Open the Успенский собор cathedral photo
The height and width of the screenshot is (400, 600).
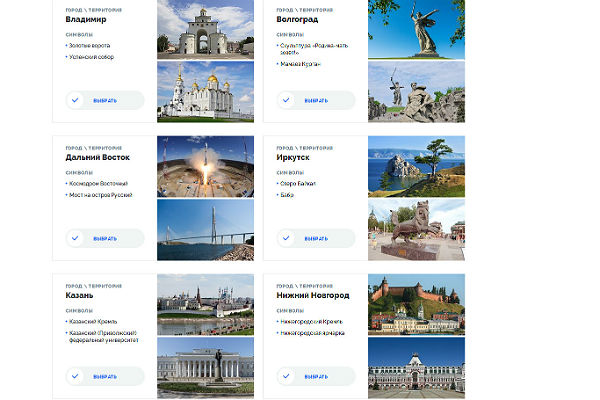tap(205, 93)
